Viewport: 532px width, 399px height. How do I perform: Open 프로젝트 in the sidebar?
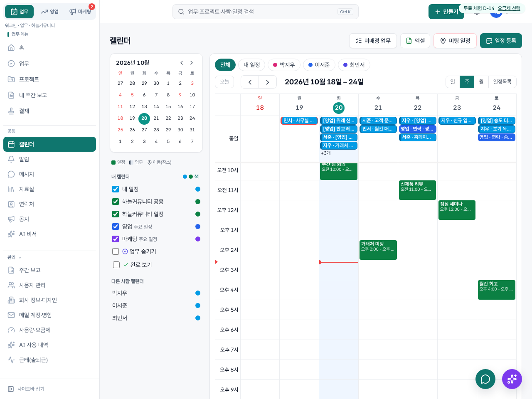coord(49,79)
